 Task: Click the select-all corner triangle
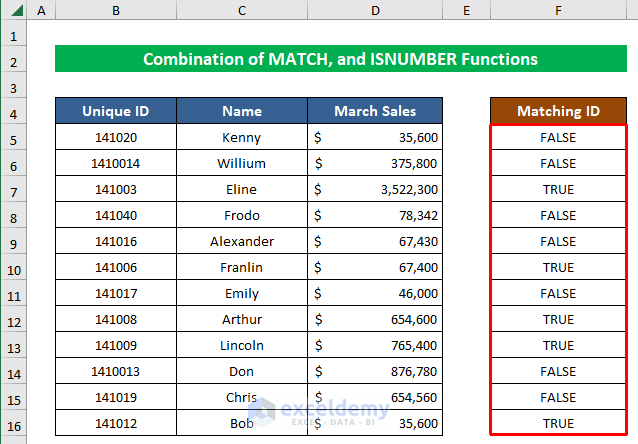[14, 10]
